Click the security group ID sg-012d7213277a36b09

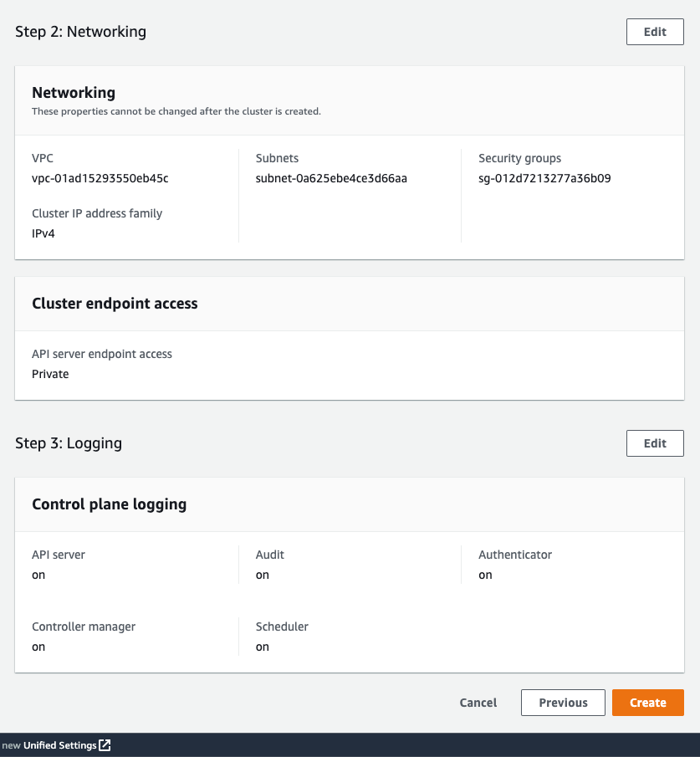click(x=544, y=178)
